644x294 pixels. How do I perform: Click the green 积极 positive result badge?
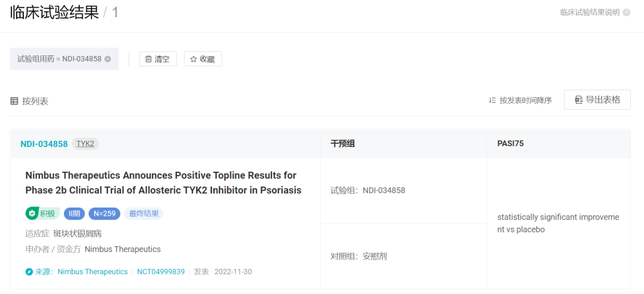tap(42, 213)
